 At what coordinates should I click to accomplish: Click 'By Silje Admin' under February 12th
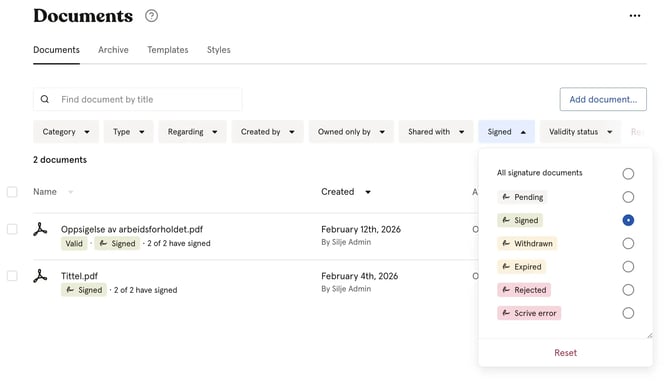click(x=346, y=242)
